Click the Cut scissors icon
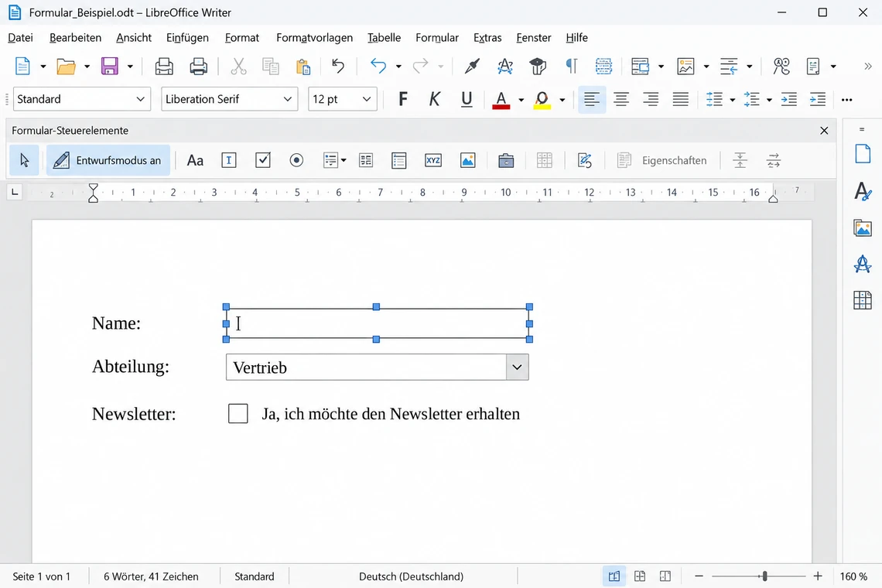 238,67
